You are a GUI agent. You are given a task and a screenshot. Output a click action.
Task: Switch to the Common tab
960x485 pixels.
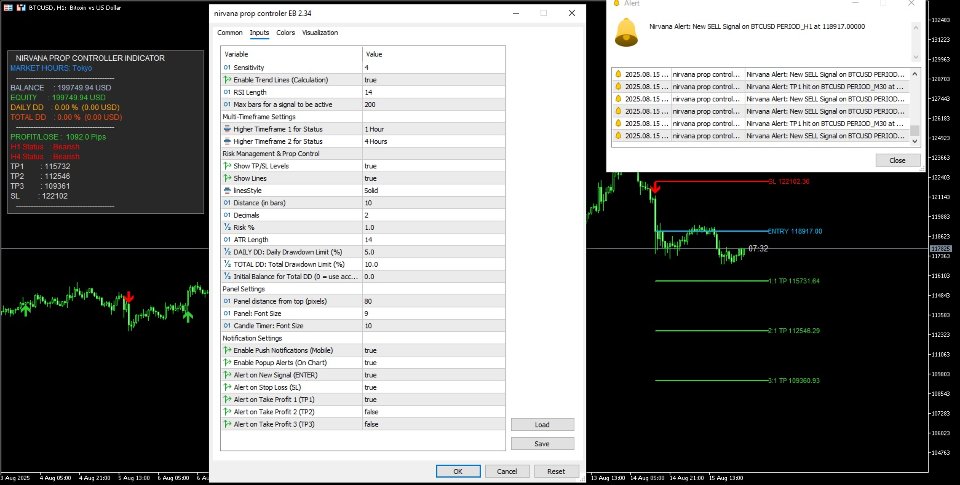230,32
